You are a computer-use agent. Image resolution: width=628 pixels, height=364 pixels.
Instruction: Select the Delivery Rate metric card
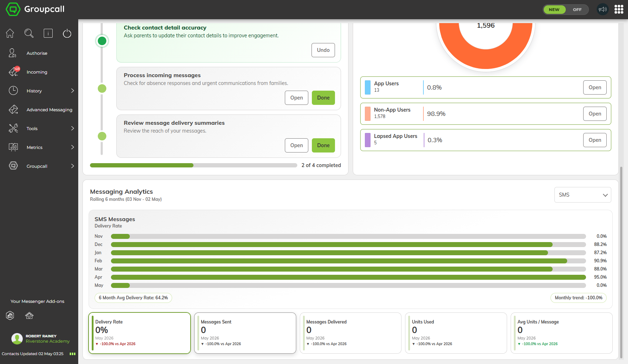coord(139,333)
